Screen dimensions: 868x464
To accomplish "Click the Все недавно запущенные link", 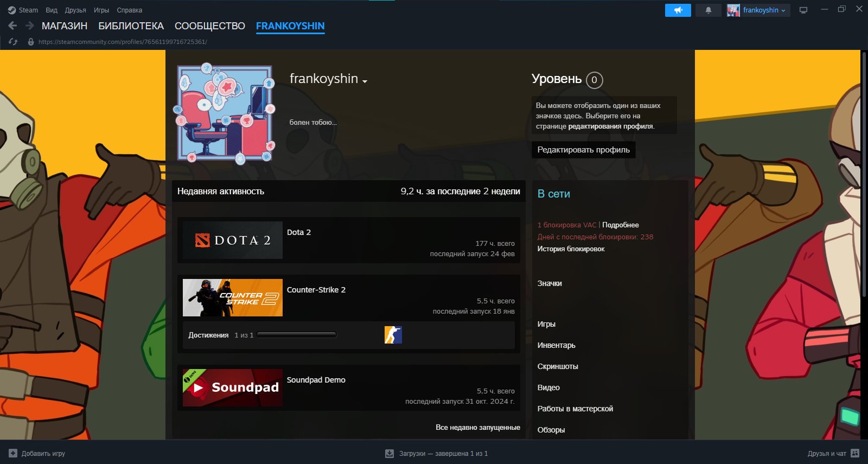I will 477,428.
